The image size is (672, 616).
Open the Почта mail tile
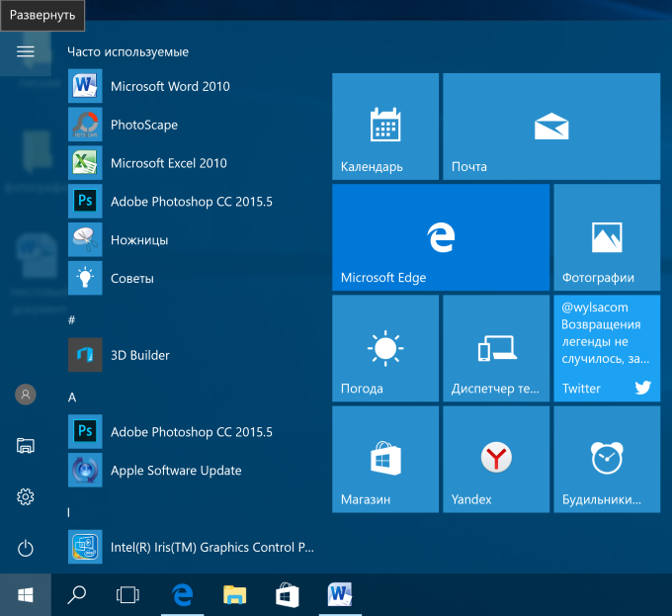point(551,127)
